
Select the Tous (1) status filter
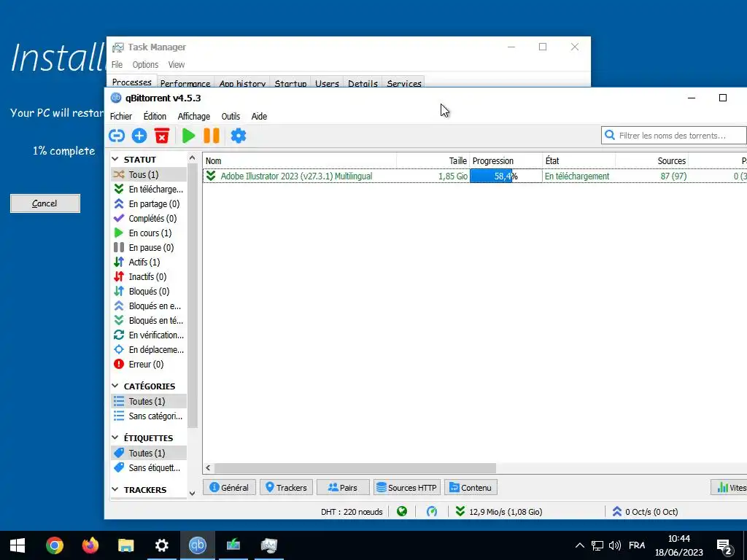(149, 175)
